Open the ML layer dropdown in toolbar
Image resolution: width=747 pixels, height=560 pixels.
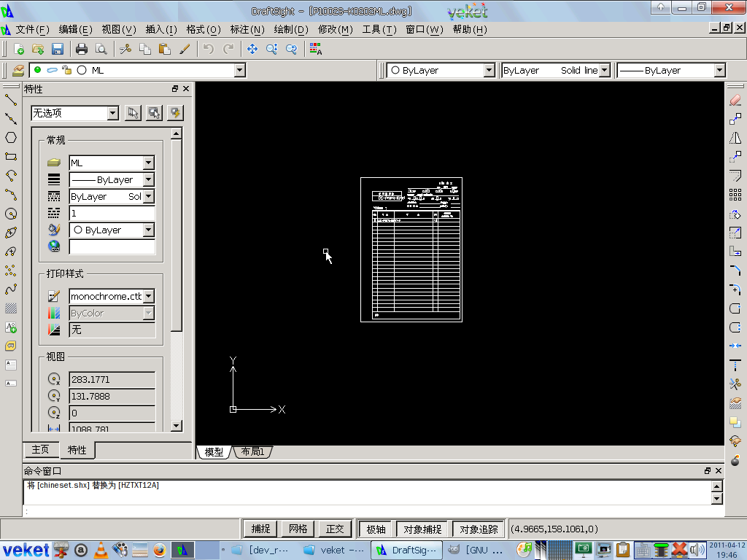tap(240, 71)
